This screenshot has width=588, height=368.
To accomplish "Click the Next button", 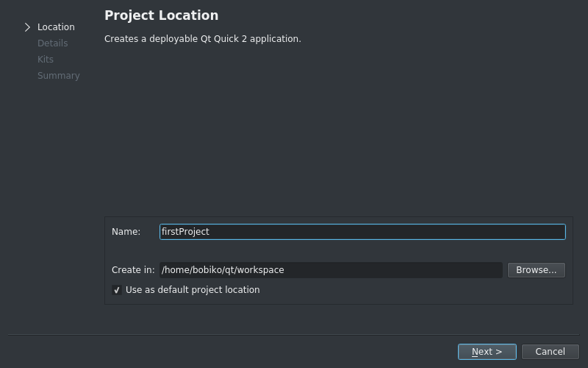I will pyautogui.click(x=487, y=352).
